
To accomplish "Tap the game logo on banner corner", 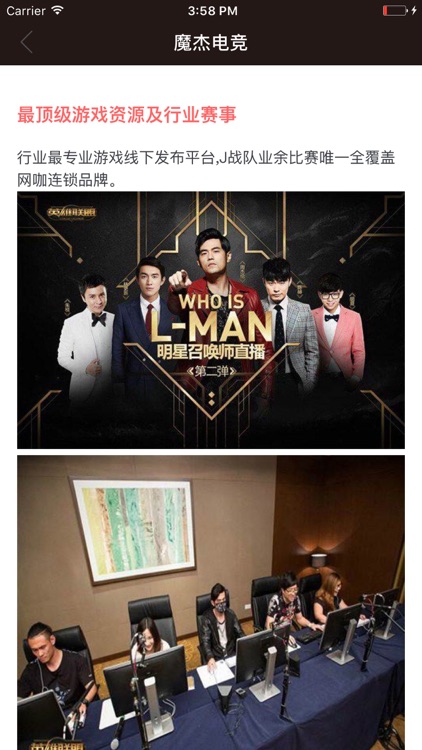I will (72, 211).
